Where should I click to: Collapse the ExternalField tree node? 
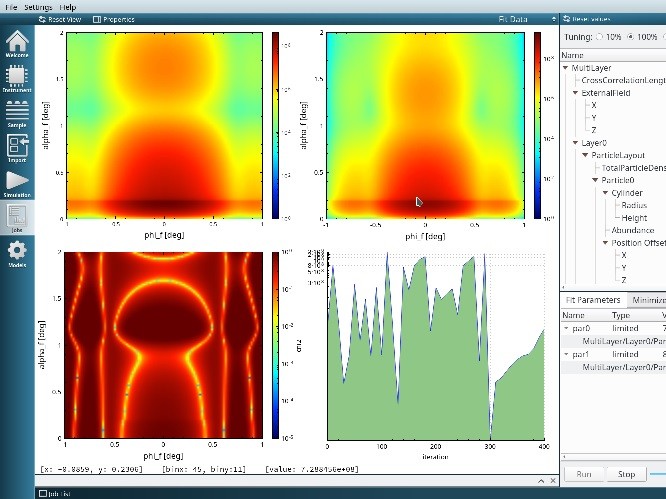(x=576, y=92)
